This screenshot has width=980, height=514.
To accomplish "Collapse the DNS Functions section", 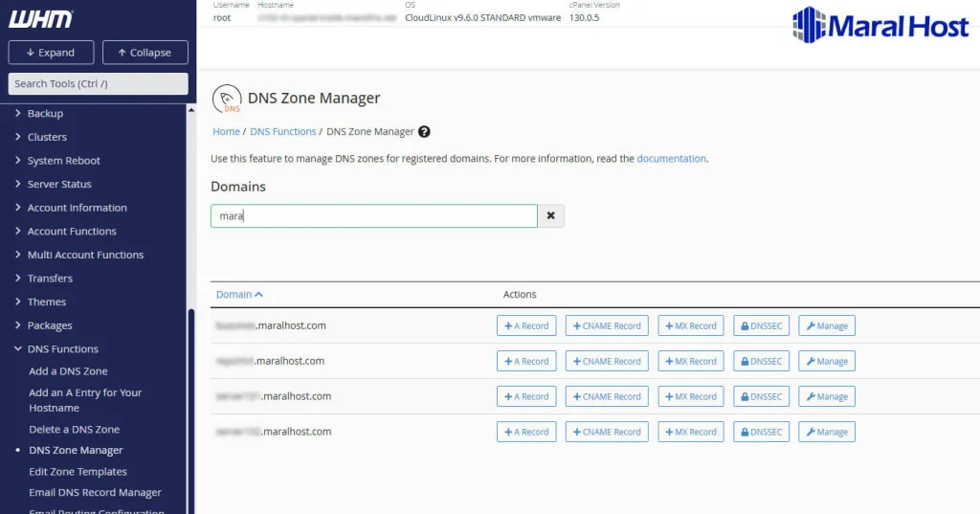I will pyautogui.click(x=62, y=349).
